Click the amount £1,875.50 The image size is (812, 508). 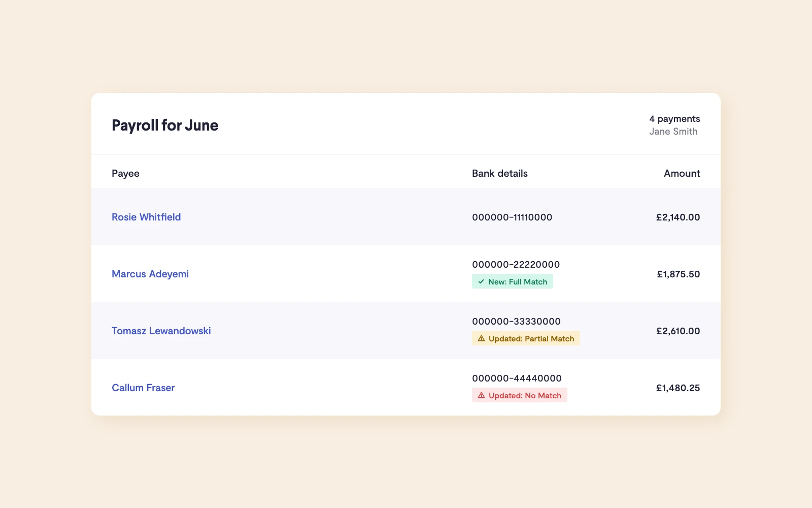pos(679,274)
